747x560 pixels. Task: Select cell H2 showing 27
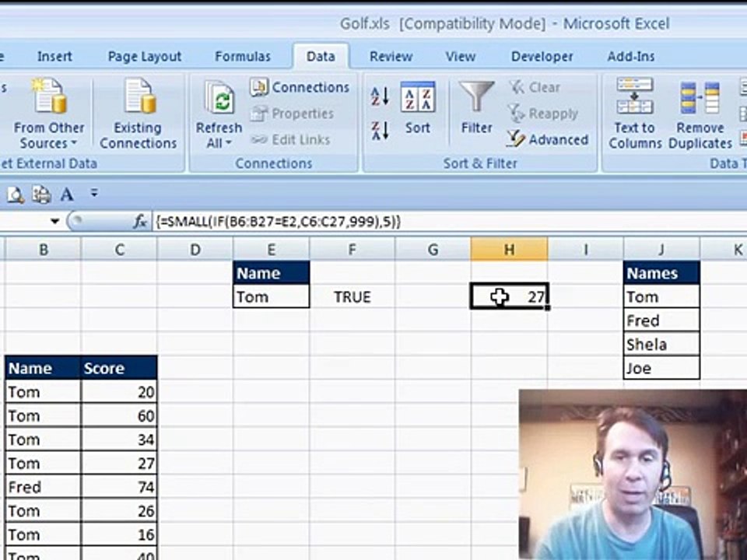tap(509, 296)
